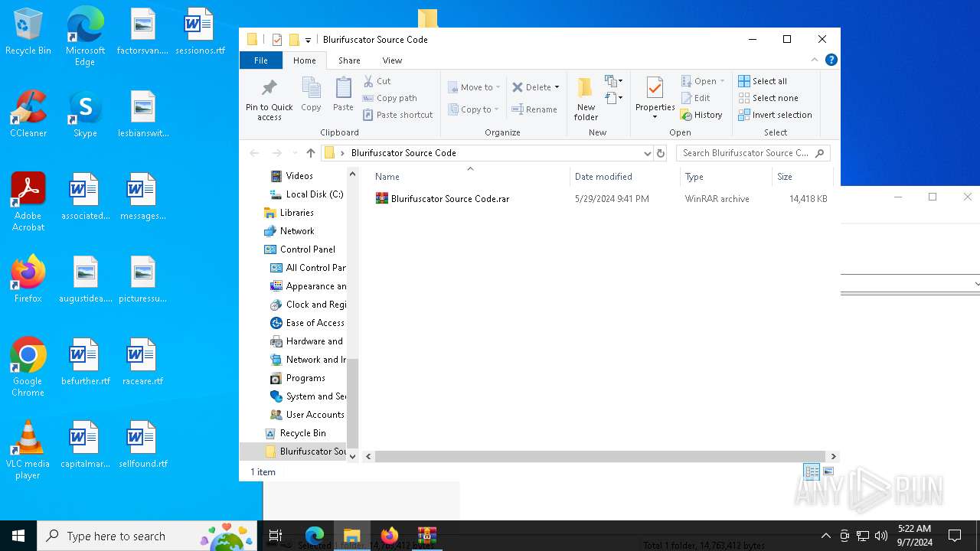Collapse the ribbon with chevron

[x=814, y=60]
